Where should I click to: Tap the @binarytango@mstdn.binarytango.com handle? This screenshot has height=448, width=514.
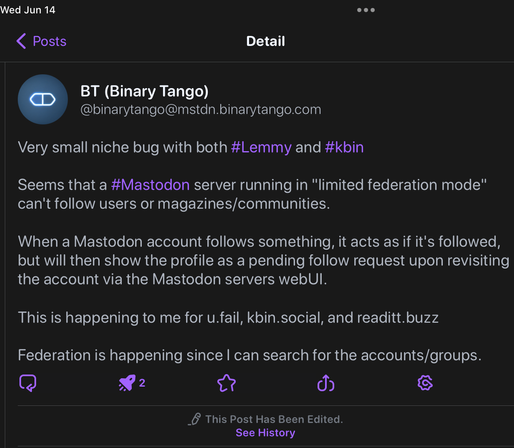pyautogui.click(x=201, y=110)
